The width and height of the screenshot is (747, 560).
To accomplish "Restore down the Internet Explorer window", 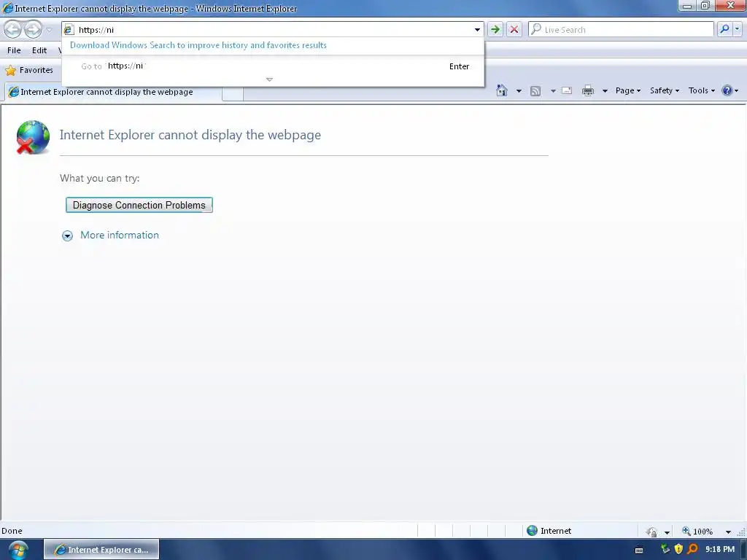I will point(705,6).
